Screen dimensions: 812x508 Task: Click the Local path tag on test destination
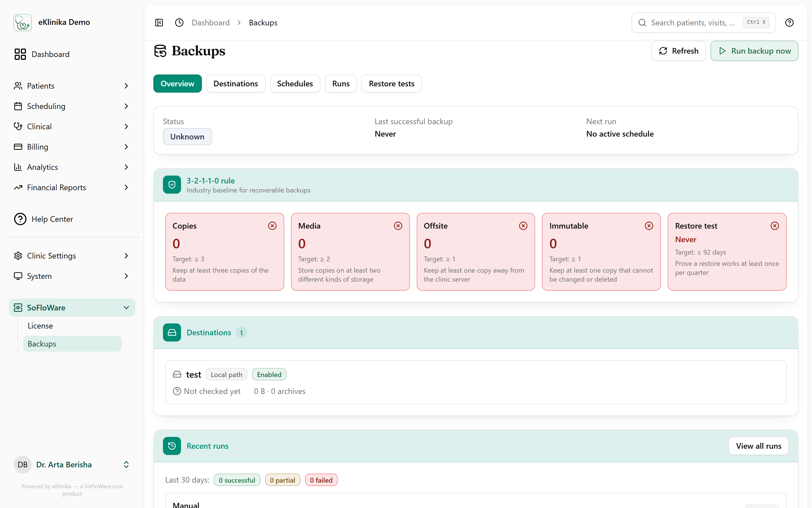[x=226, y=375]
